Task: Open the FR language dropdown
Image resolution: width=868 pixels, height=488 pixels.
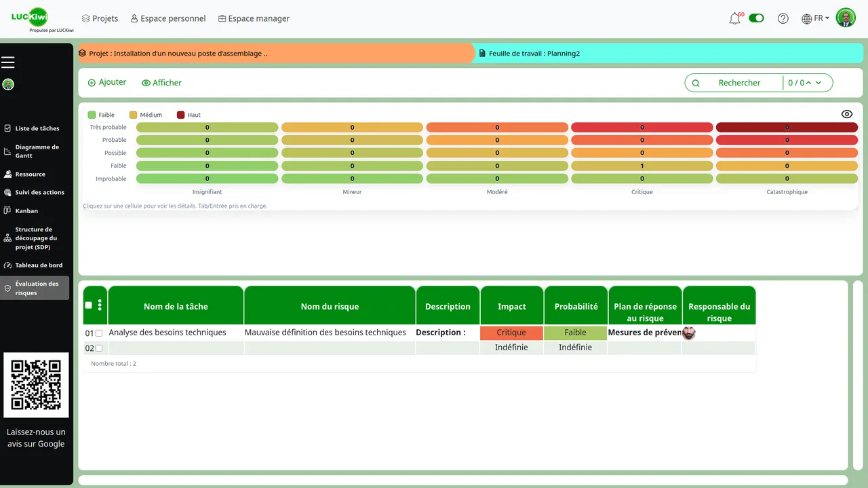Action: point(815,18)
